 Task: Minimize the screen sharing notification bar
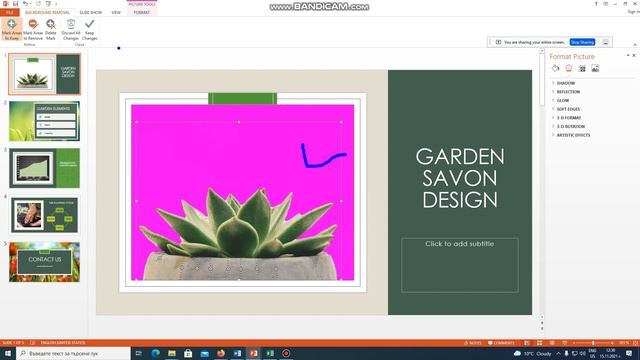click(606, 42)
